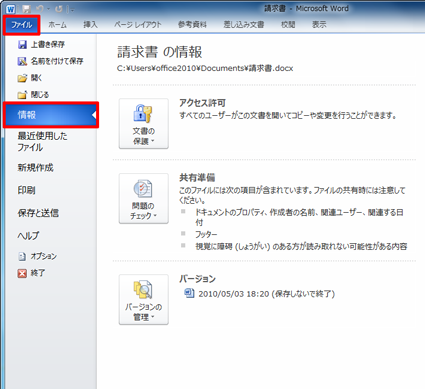425x389 pixels.
Task: Click the Word application icon in title bar
Action: tap(10, 9)
